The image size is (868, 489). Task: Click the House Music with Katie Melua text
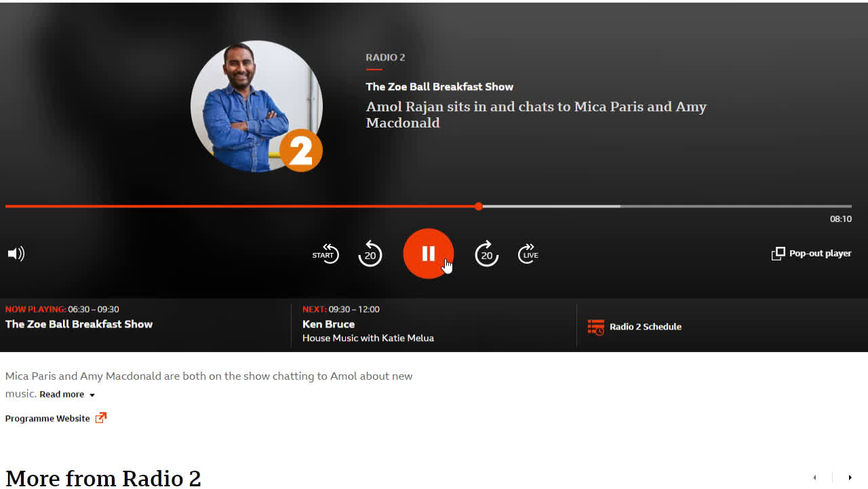coord(368,338)
